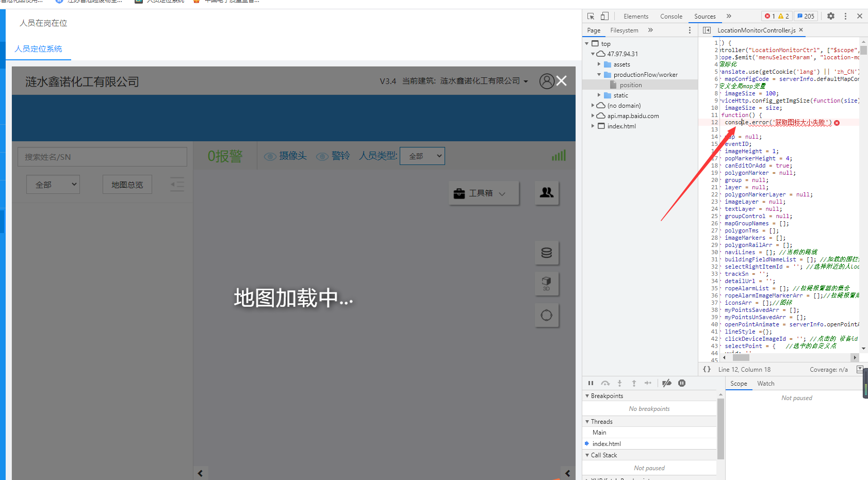The height and width of the screenshot is (480, 868).
Task: Select index.html in the file tree
Action: pos(621,126)
